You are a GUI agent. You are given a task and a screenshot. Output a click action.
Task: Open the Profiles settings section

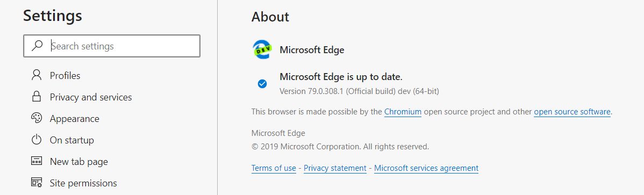tap(65, 76)
